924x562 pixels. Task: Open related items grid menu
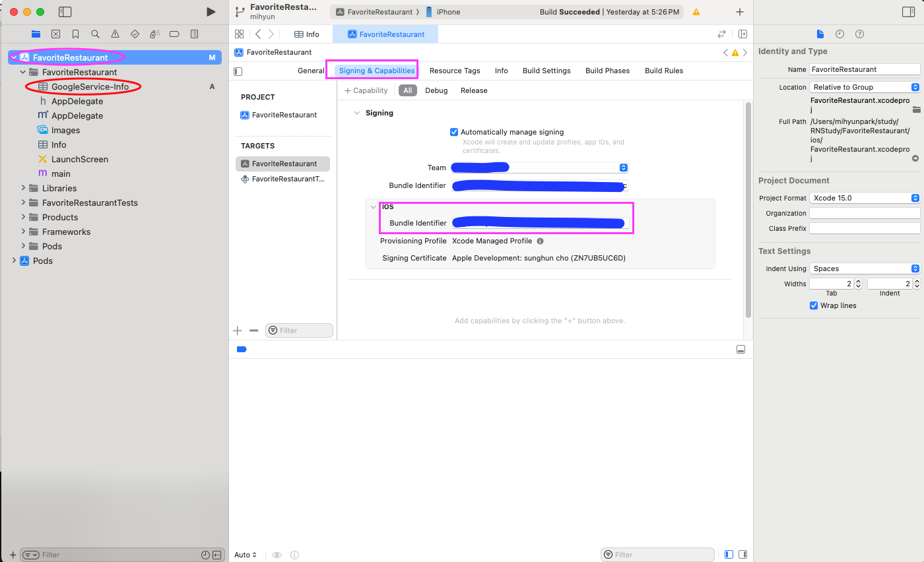239,34
